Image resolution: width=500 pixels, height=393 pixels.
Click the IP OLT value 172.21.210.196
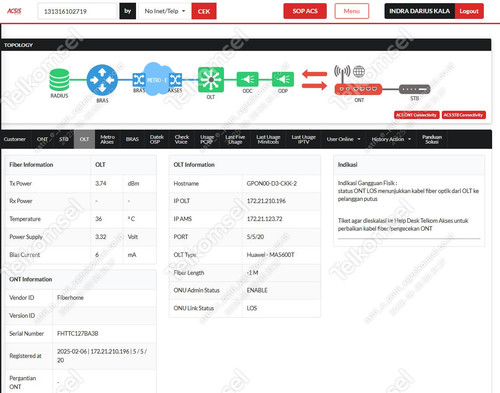pyautogui.click(x=266, y=201)
